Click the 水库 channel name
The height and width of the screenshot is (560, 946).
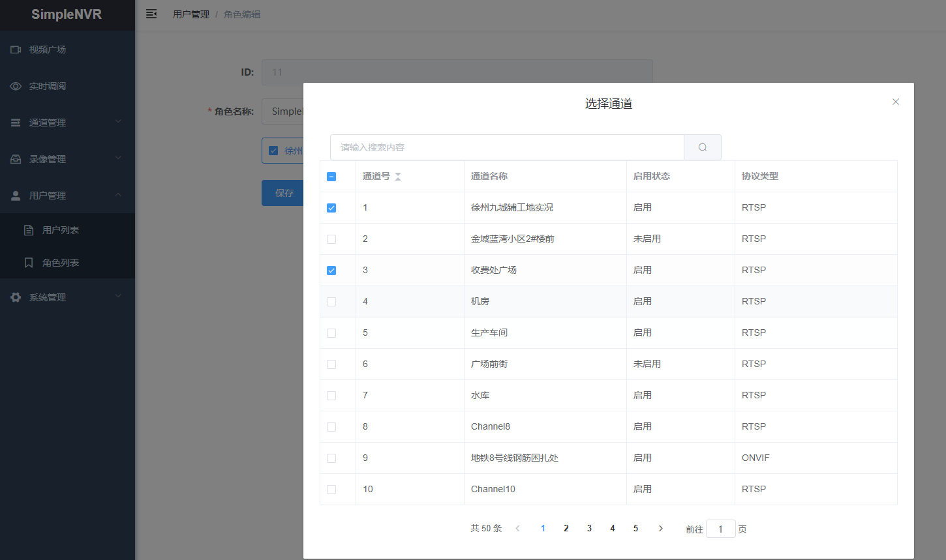click(480, 395)
